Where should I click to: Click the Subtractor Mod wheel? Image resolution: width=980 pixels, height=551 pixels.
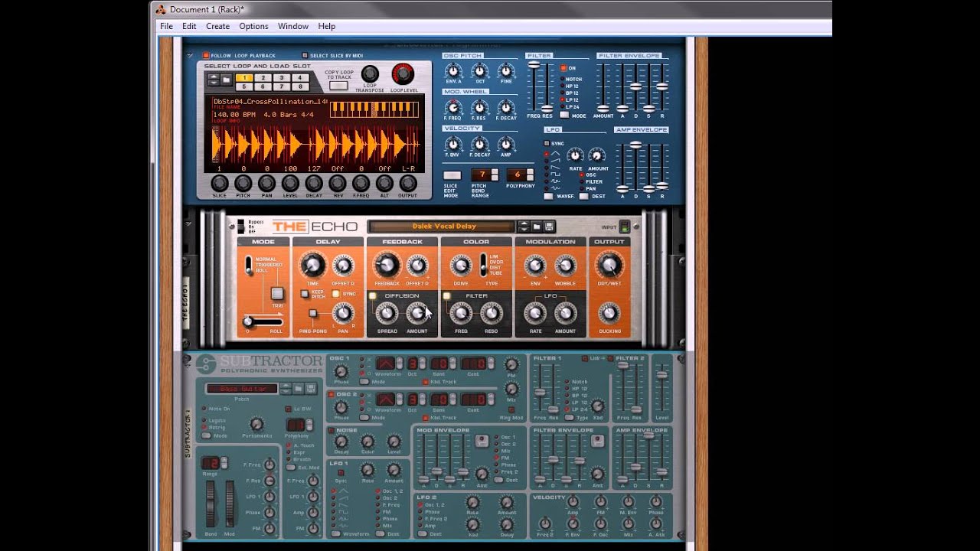[230, 504]
